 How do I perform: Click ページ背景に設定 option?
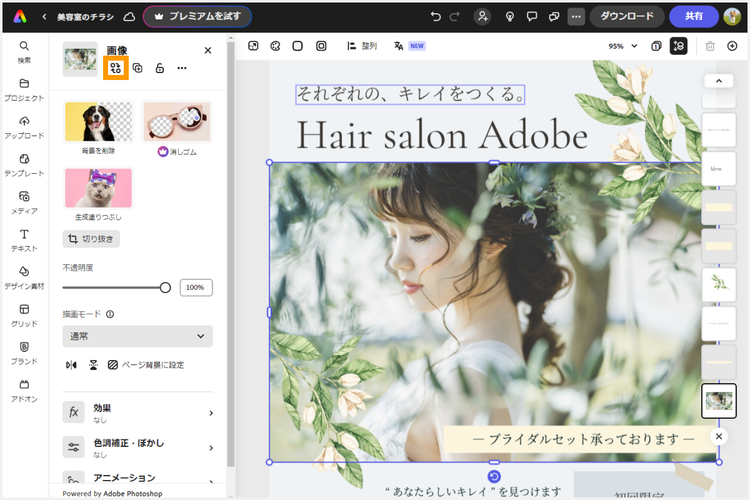pos(146,365)
